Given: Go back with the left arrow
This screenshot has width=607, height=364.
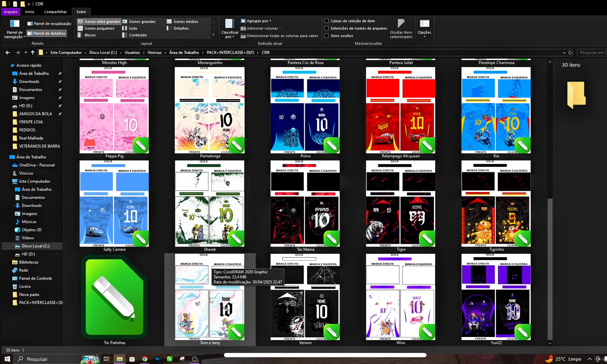Looking at the screenshot, I should point(8,52).
